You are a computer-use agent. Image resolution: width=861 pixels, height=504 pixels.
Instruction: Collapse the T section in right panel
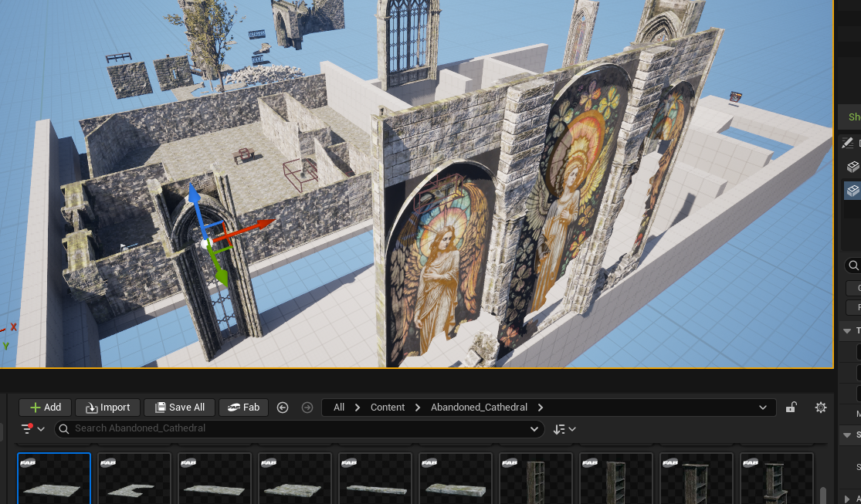[847, 330]
